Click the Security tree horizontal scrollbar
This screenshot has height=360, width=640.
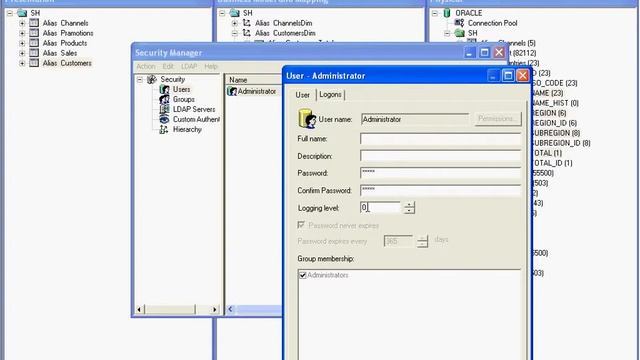177,309
